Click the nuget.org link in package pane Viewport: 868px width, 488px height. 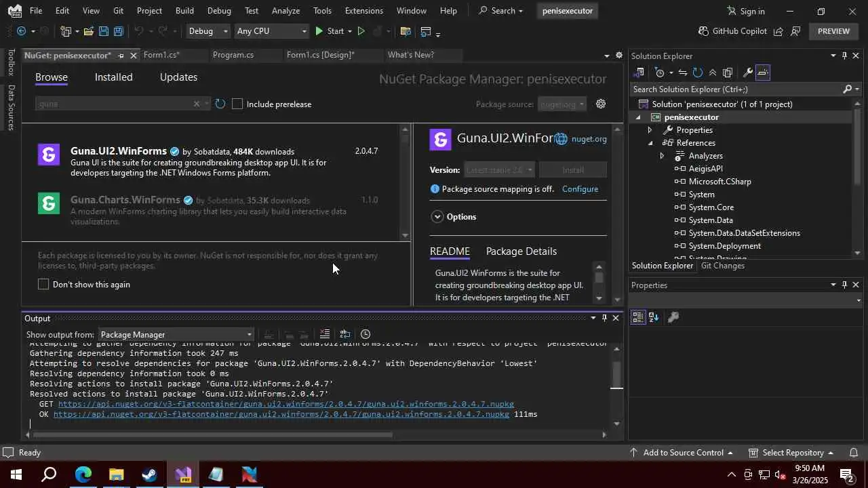coord(589,139)
